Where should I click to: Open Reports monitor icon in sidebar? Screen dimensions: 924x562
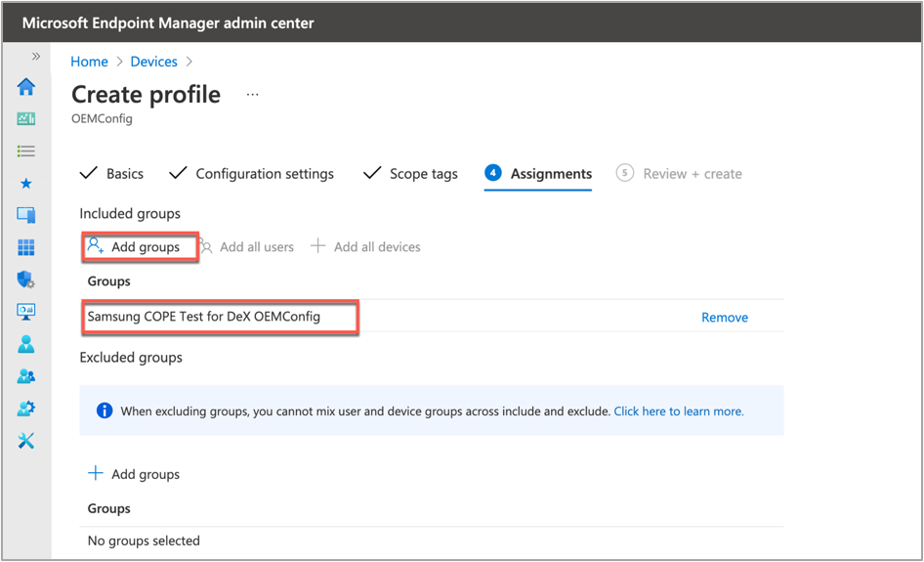pyautogui.click(x=26, y=312)
